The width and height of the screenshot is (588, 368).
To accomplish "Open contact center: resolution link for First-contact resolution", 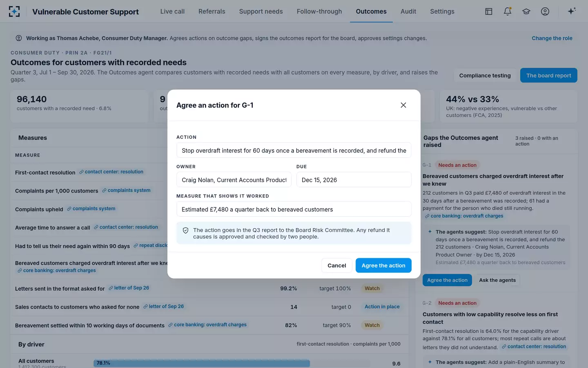I will (x=111, y=172).
